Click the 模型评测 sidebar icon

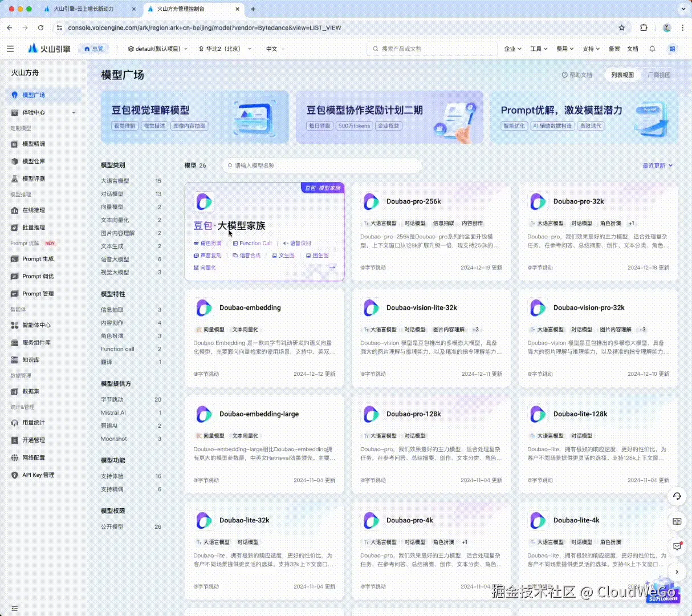pos(15,179)
